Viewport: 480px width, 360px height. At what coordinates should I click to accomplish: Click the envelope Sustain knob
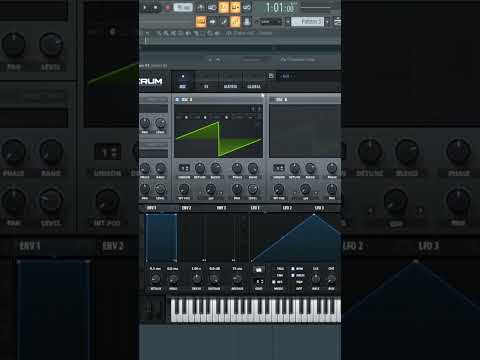(214, 279)
